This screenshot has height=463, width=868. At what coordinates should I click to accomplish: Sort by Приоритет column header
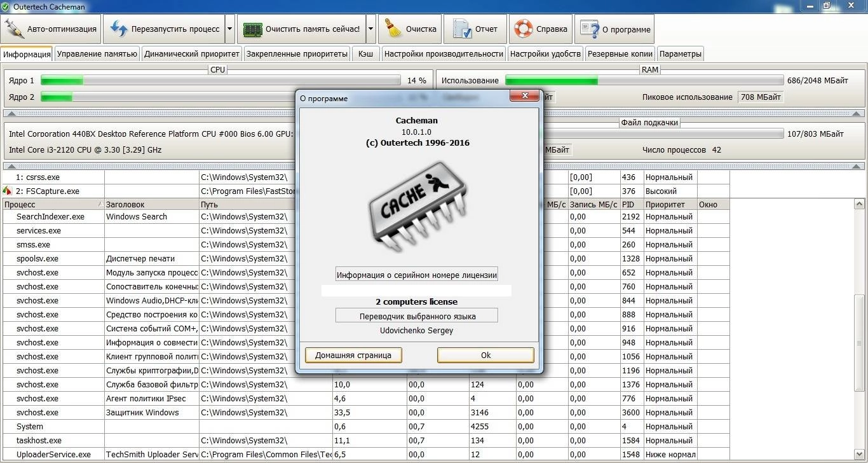click(x=670, y=205)
